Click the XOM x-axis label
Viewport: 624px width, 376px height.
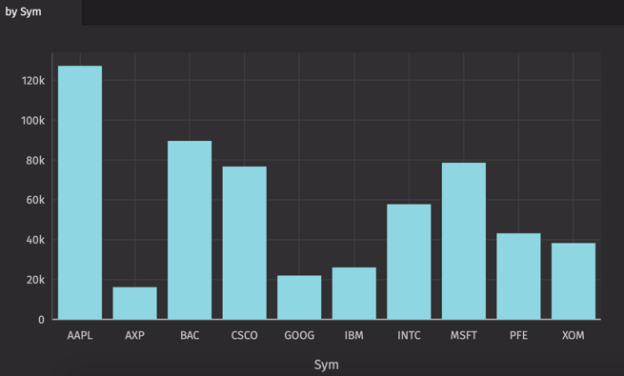pyautogui.click(x=573, y=335)
